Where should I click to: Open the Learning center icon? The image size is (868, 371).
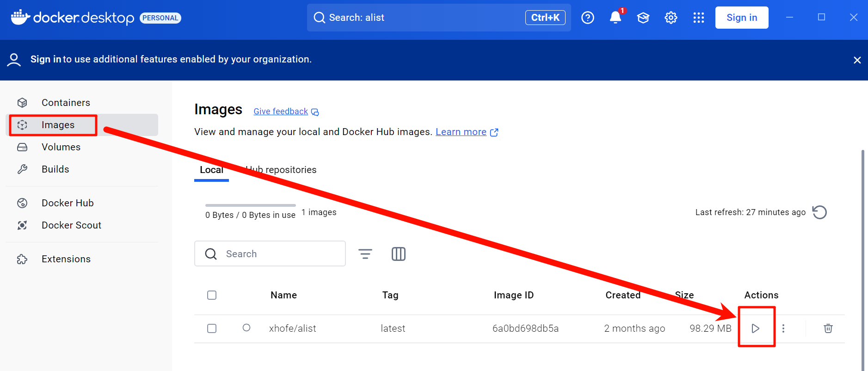click(643, 18)
